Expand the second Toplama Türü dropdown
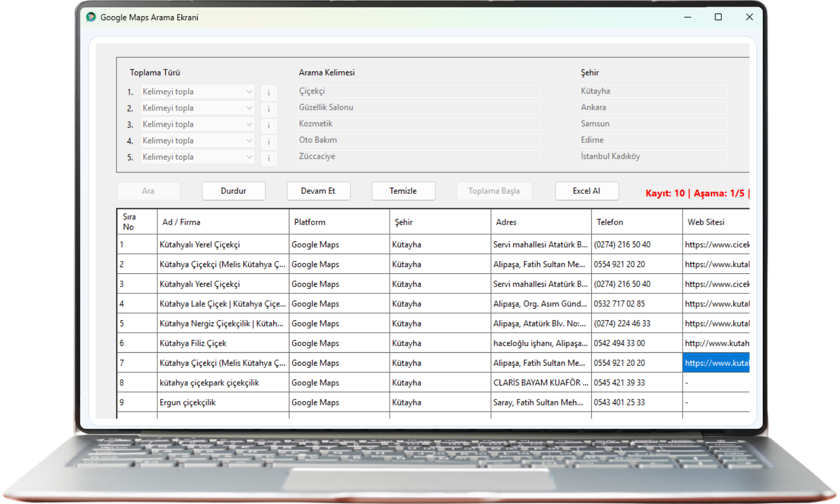The image size is (840, 504). (197, 108)
